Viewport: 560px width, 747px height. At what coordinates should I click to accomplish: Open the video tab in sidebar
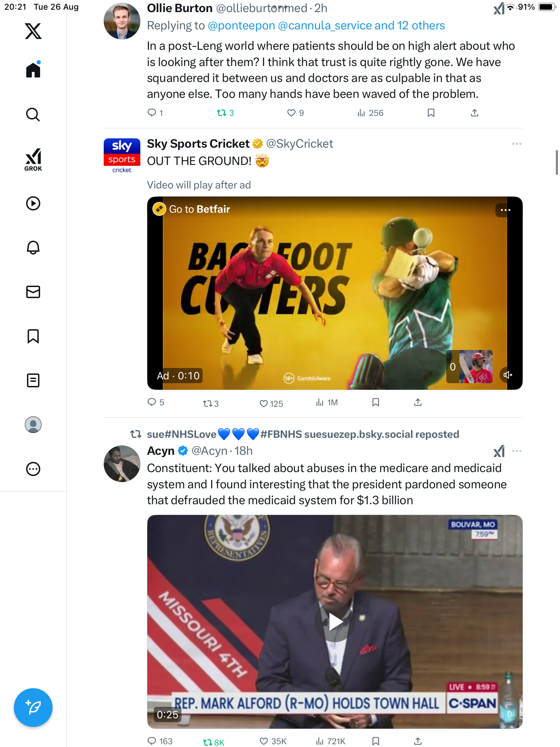[33, 203]
